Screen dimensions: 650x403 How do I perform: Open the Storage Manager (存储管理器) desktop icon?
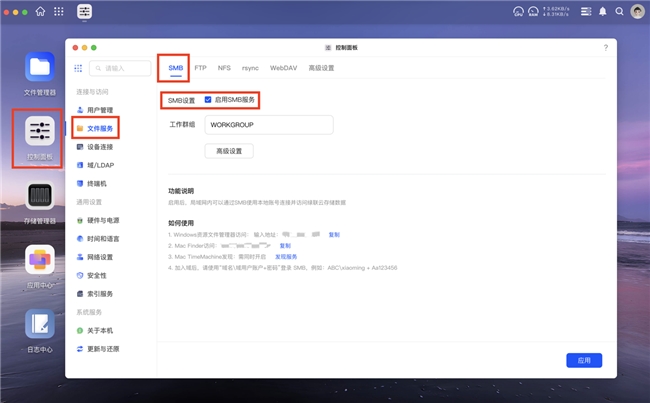(x=40, y=195)
